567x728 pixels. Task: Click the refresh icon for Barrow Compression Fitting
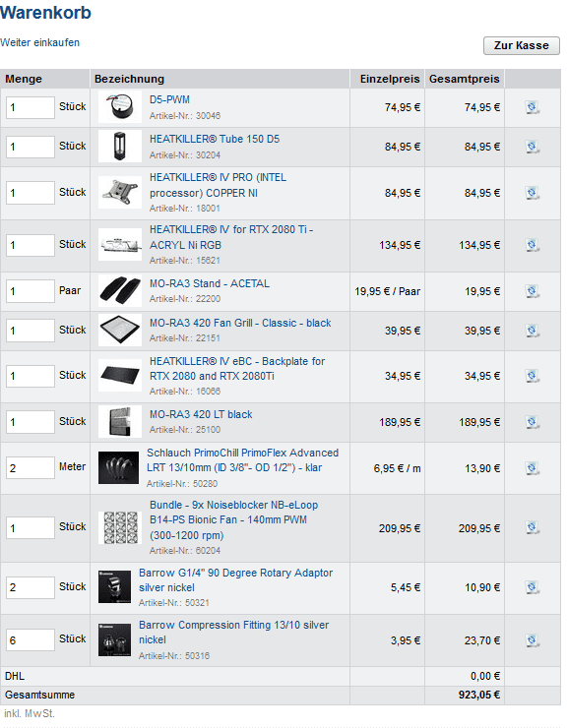click(x=533, y=640)
